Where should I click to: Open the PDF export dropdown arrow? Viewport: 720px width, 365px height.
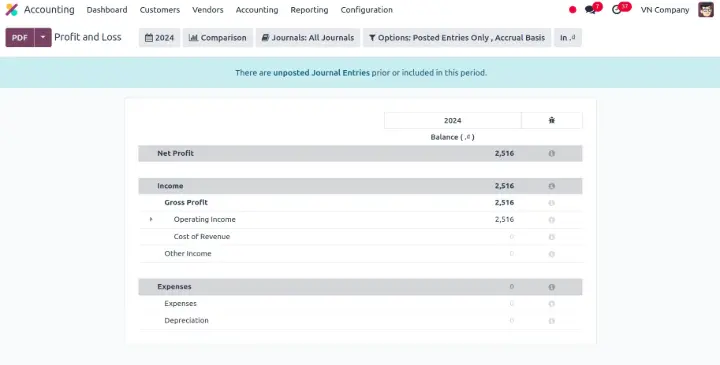(x=43, y=37)
